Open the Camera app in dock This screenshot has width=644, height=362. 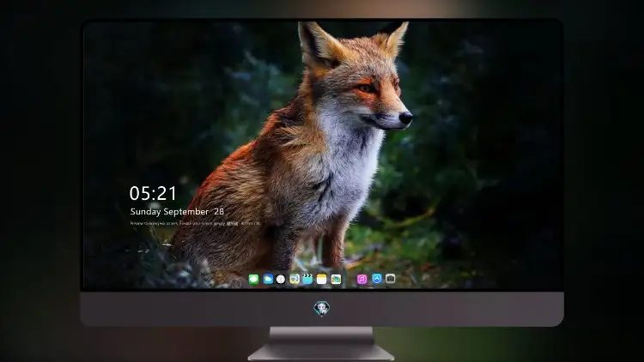pos(391,279)
